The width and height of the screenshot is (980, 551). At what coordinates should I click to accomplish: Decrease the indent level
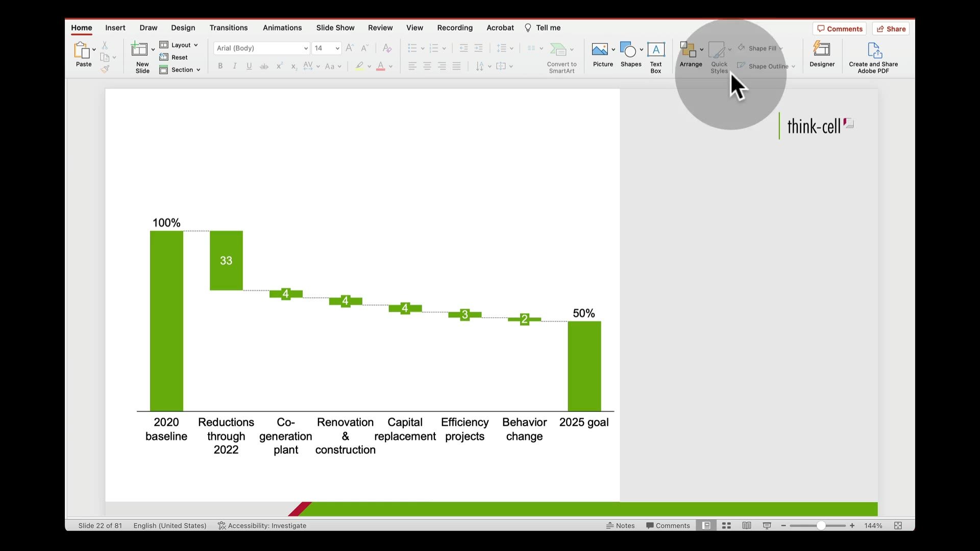463,48
